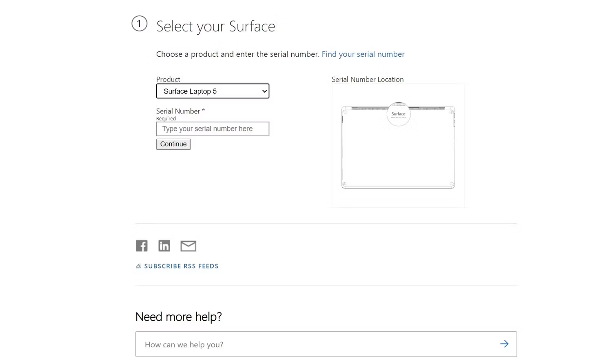Click the Need more help heading
Screen dimensions: 612x364
pos(179,317)
